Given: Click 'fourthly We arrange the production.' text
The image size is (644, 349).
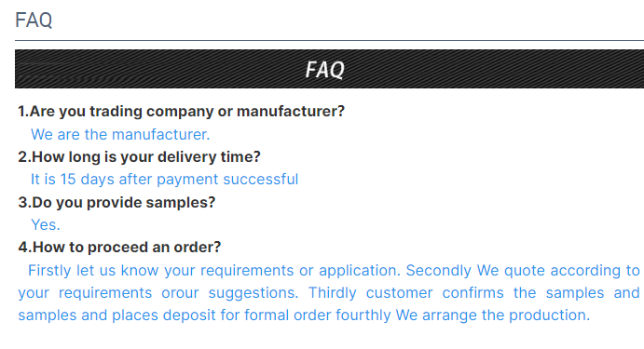Looking at the screenshot, I should point(463,315).
